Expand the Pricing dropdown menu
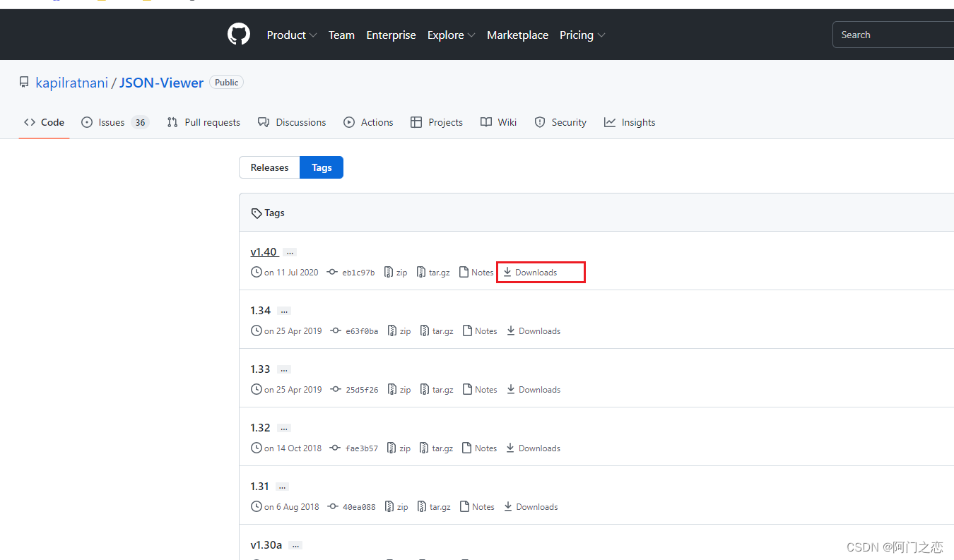Viewport: 954px width, 560px height. tap(582, 35)
